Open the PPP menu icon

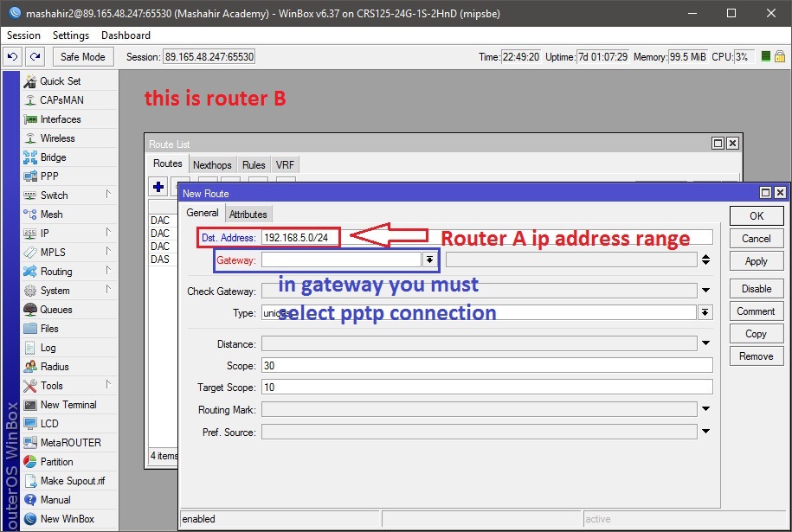[30, 176]
